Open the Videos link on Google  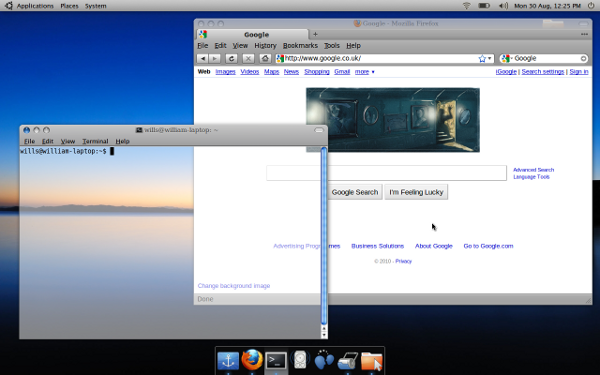point(249,72)
